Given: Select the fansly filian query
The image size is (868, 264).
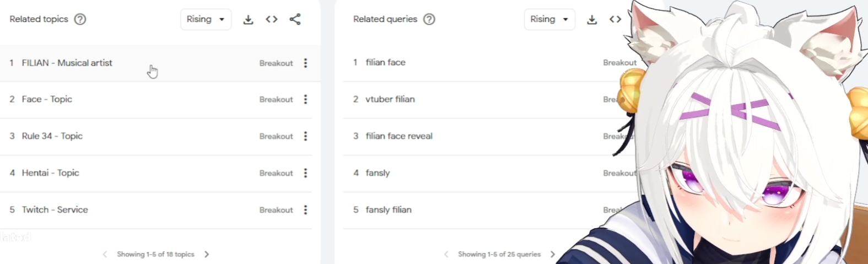Looking at the screenshot, I should click(x=389, y=210).
